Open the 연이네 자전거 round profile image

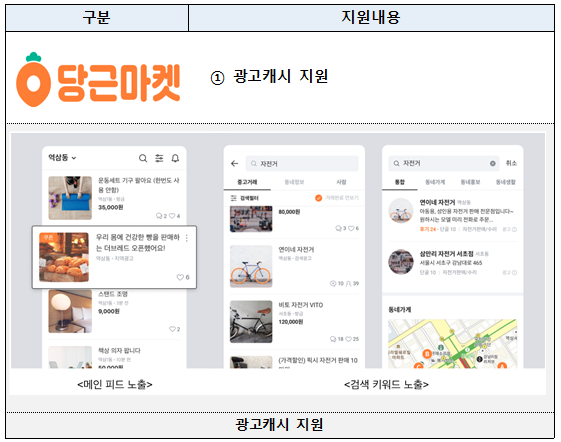coord(401,211)
